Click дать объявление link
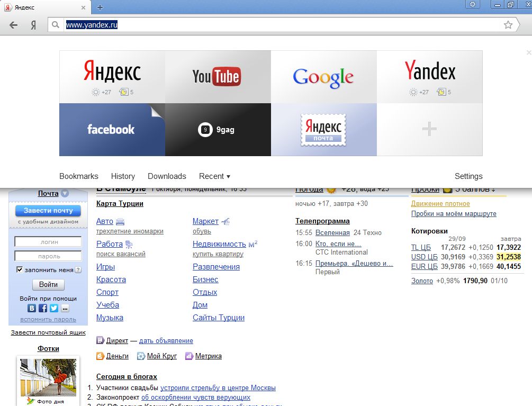 click(166, 340)
